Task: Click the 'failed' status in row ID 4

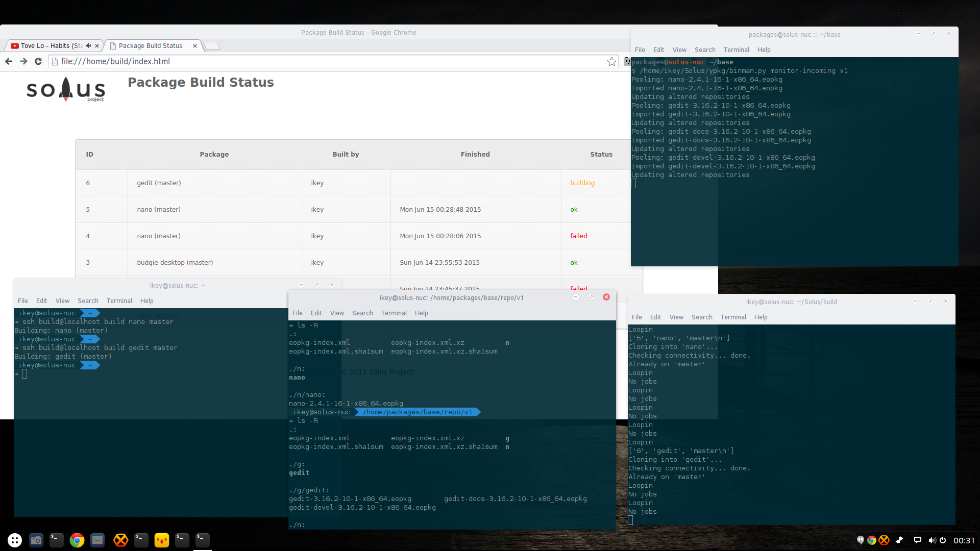Action: click(x=579, y=236)
